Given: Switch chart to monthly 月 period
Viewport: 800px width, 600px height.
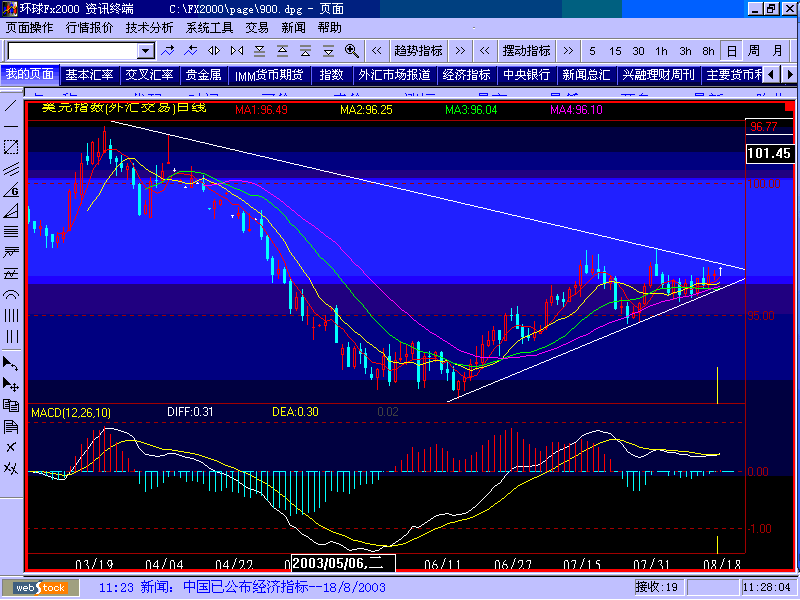Looking at the screenshot, I should (777, 51).
